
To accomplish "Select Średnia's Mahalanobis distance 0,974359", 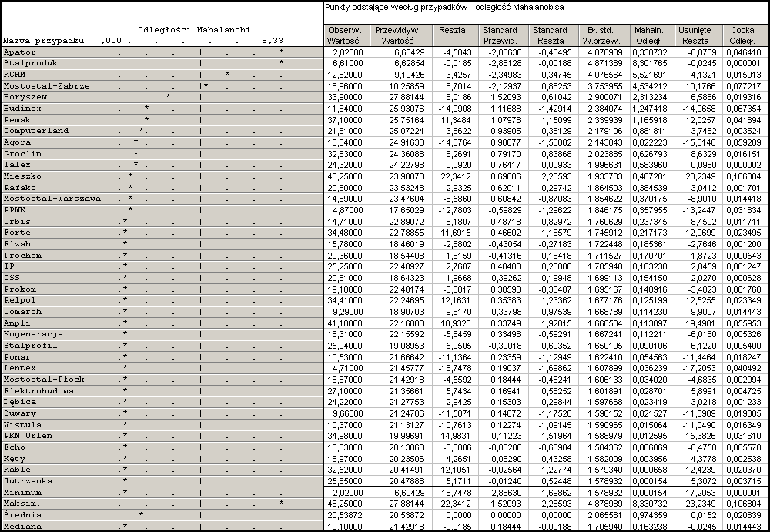I will click(650, 515).
